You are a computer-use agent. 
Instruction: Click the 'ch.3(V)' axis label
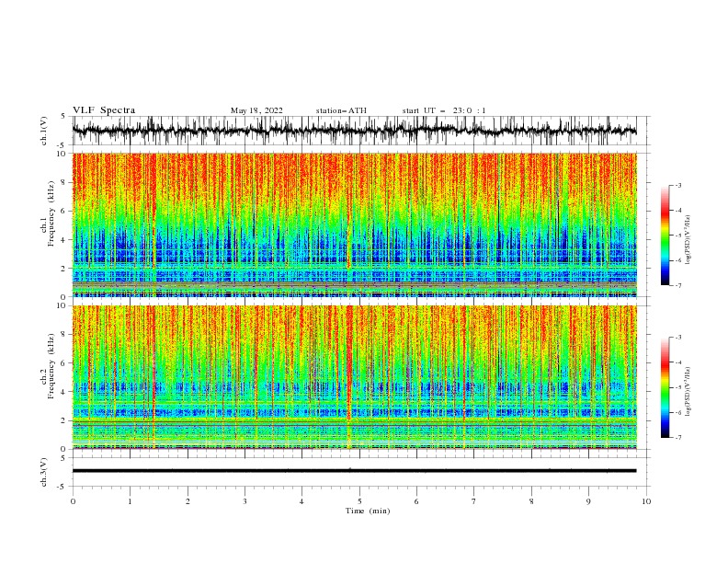[44, 472]
